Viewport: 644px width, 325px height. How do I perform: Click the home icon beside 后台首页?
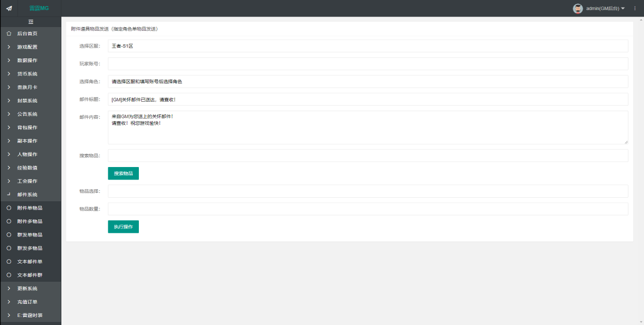click(x=9, y=34)
